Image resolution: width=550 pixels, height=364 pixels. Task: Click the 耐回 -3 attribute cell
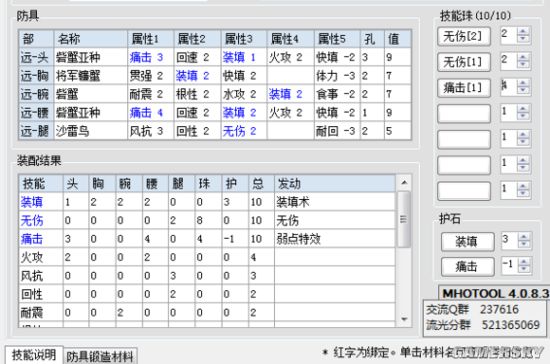[x=336, y=131]
